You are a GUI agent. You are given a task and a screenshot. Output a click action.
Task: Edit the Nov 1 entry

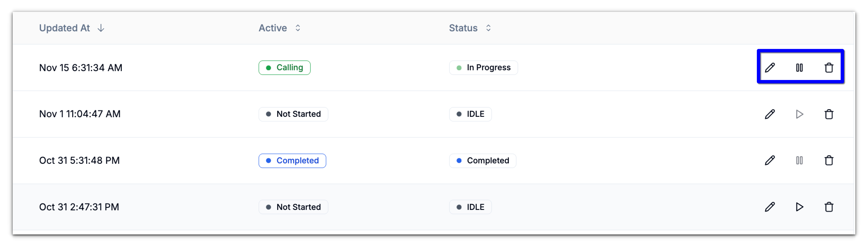(770, 114)
